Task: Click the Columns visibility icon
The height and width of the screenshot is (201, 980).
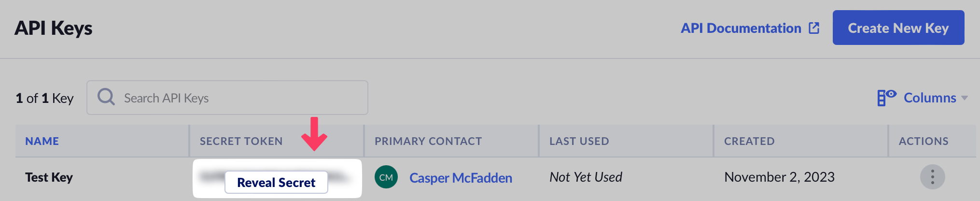Action: [886, 97]
